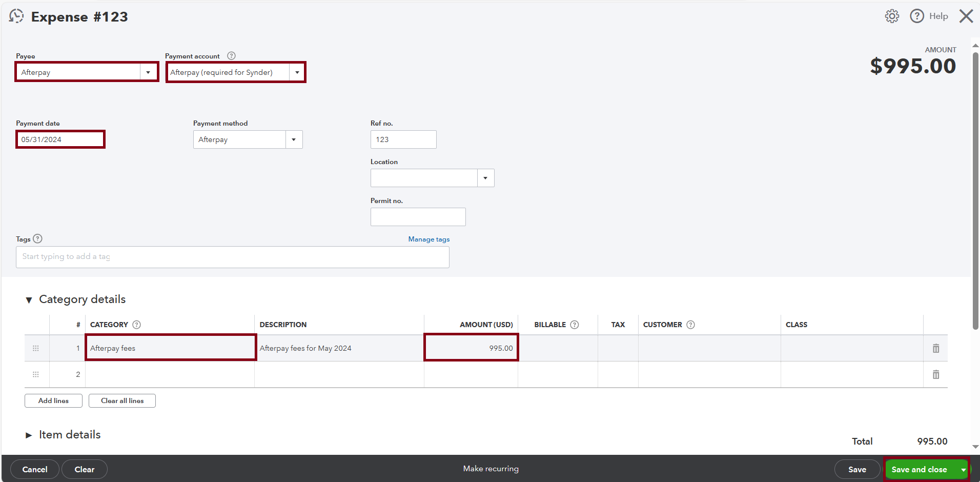Show help tooltip for Tags
980x482 pixels.
point(37,238)
